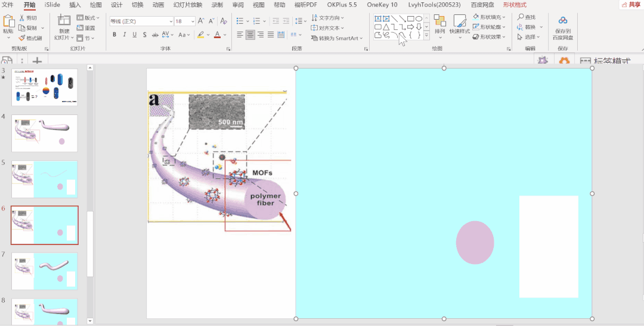
Task: Click the red font color button
Action: 216,35
